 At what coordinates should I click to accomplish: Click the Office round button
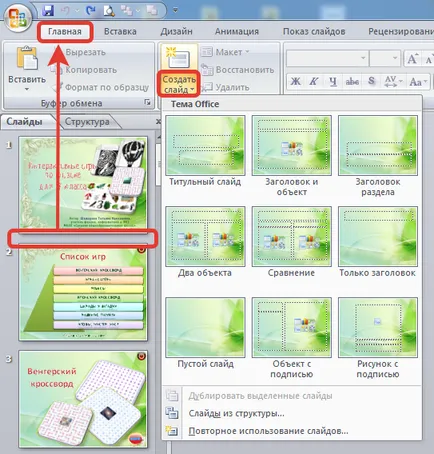pos(17,17)
